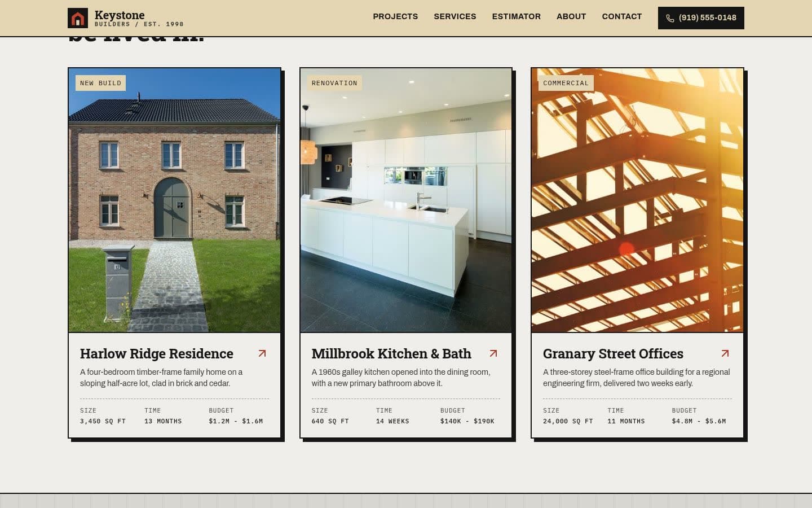View the brick house project photo
Viewport: 812px width, 508px height.
(x=175, y=200)
